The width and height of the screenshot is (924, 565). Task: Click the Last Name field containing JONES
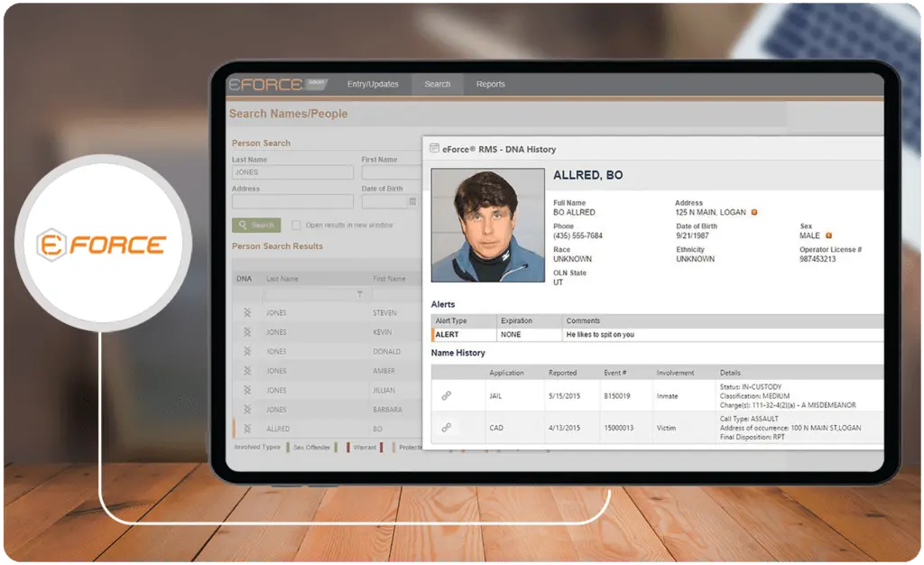(x=292, y=172)
